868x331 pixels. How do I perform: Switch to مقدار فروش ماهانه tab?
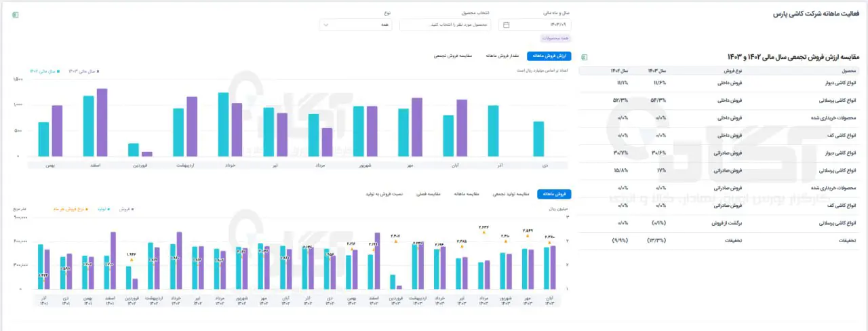pos(502,56)
